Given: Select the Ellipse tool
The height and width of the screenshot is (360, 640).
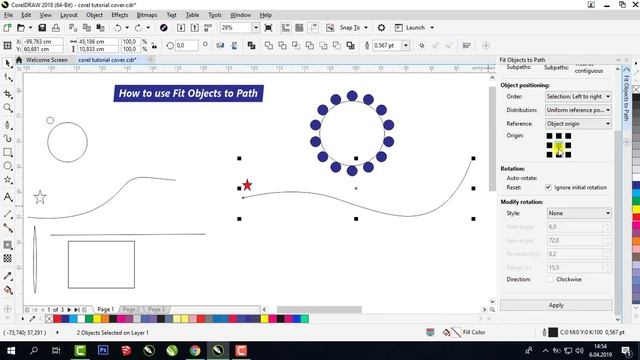Looking at the screenshot, I should click(x=7, y=166).
